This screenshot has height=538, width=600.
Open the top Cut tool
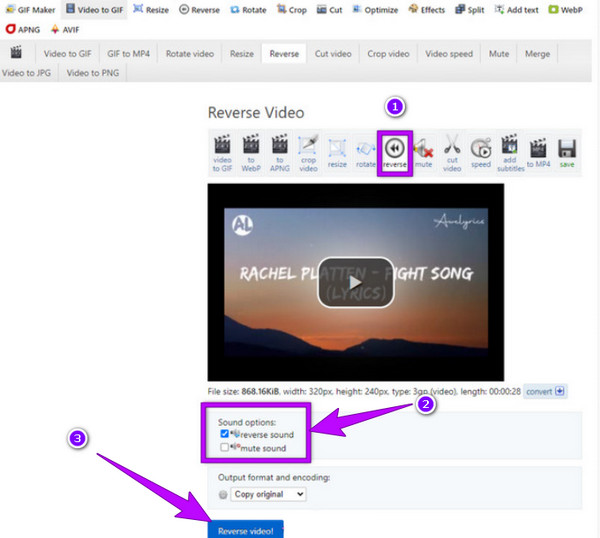tap(329, 10)
